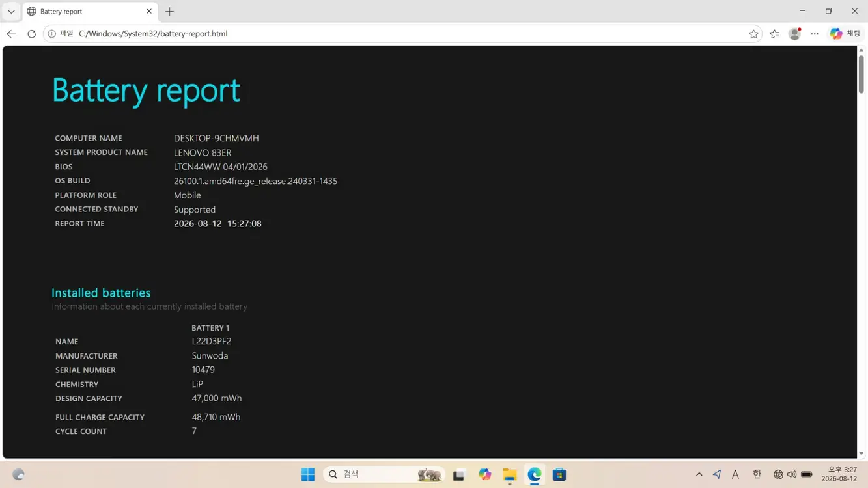The height and width of the screenshot is (488, 868).
Task: Click the taskbar 검색 search box
Action: (384, 474)
